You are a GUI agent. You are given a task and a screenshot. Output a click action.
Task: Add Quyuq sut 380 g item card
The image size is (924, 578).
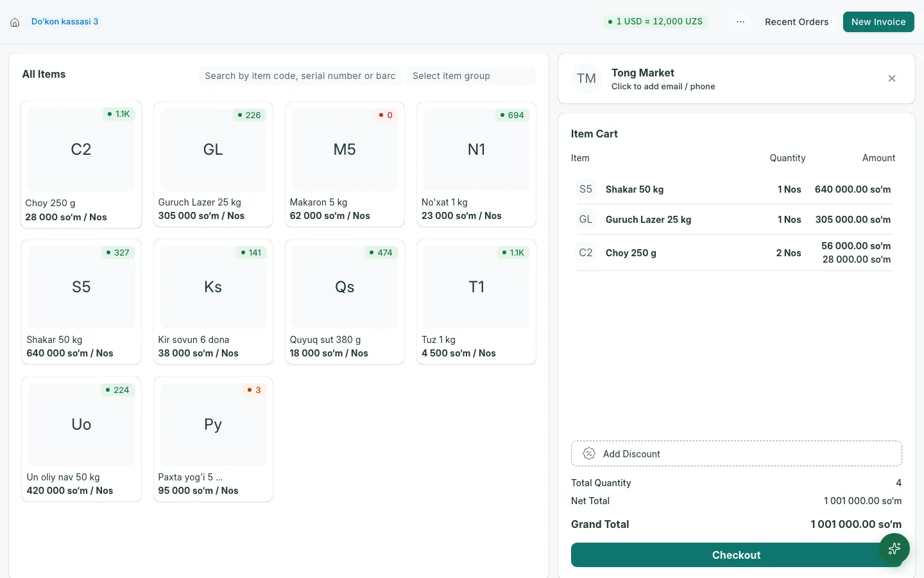[x=345, y=302]
